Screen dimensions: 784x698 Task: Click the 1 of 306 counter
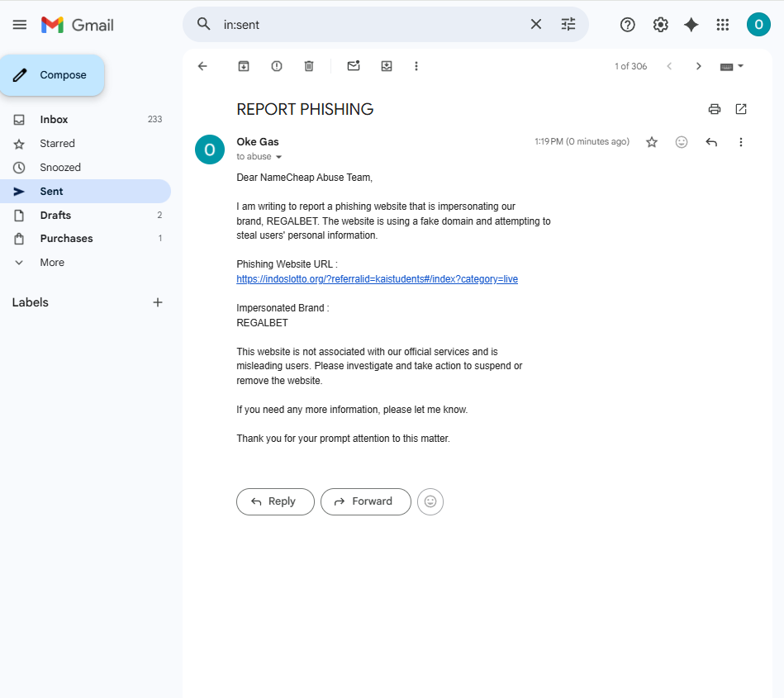click(631, 66)
